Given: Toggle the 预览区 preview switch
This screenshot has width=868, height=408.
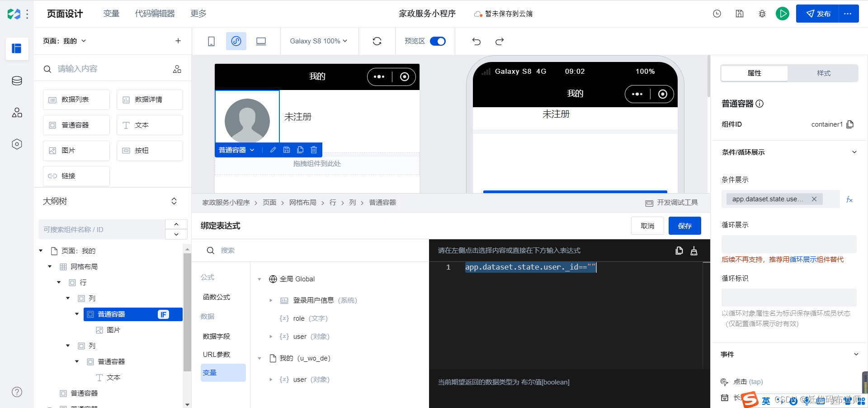Looking at the screenshot, I should 438,41.
